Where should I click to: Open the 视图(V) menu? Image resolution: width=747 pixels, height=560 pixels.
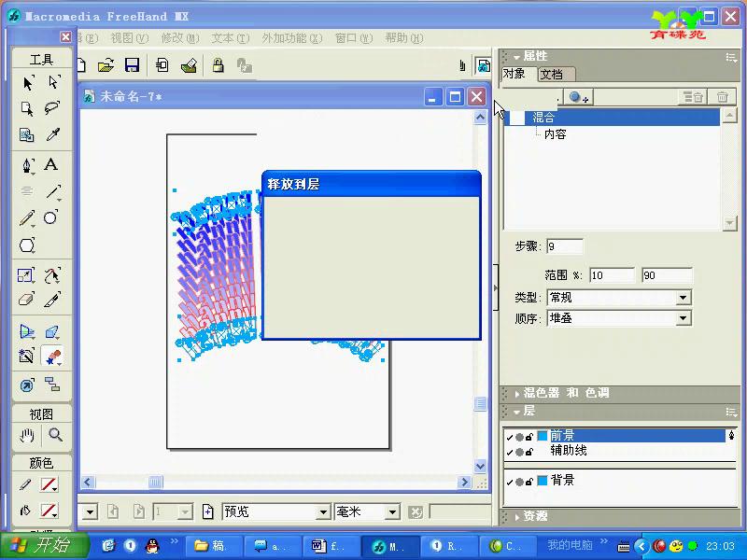coord(130,38)
